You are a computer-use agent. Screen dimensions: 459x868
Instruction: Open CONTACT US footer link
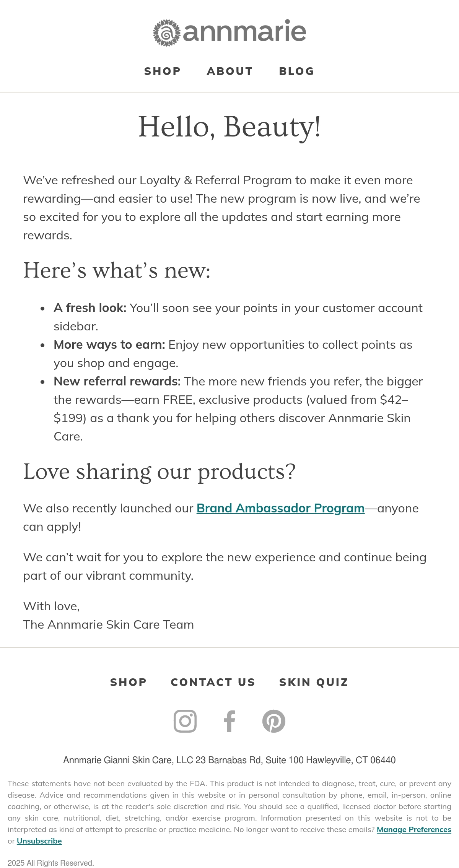click(x=213, y=682)
